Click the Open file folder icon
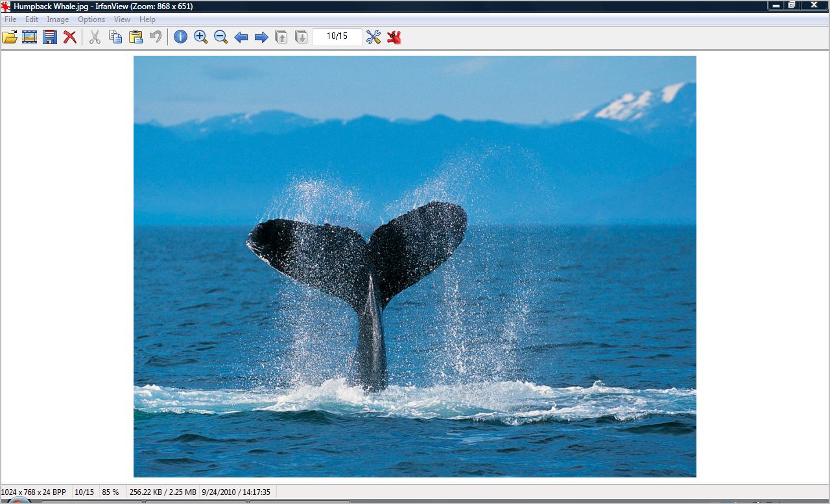This screenshot has width=830, height=504. click(x=10, y=37)
